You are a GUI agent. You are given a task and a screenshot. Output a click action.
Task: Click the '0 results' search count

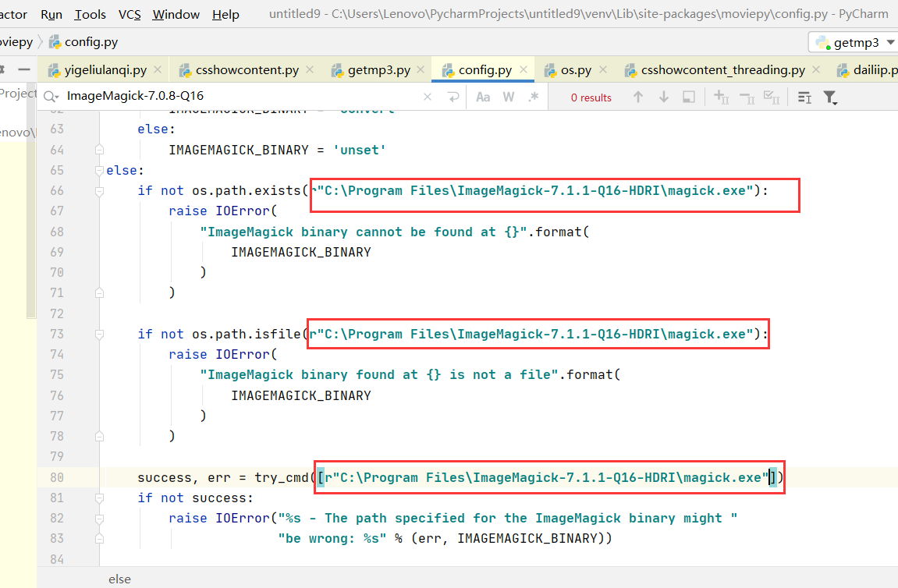pyautogui.click(x=591, y=98)
